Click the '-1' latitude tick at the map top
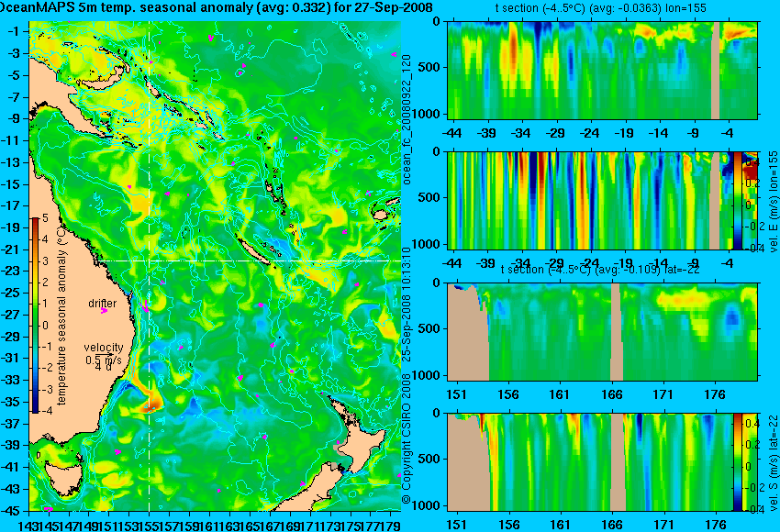780x532 pixels. (x=13, y=31)
